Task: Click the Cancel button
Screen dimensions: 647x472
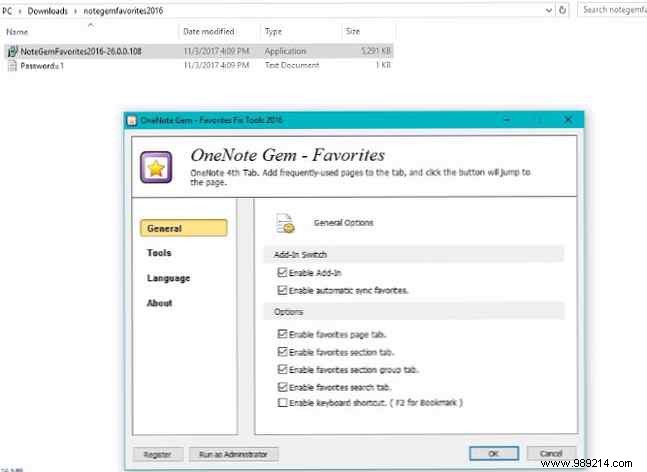Action: tap(551, 453)
